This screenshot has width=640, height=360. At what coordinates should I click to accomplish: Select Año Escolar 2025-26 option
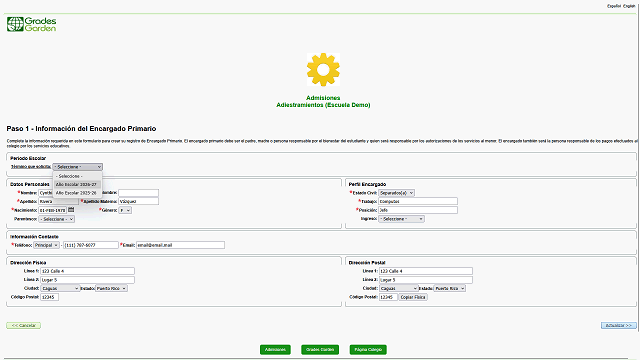pos(77,193)
